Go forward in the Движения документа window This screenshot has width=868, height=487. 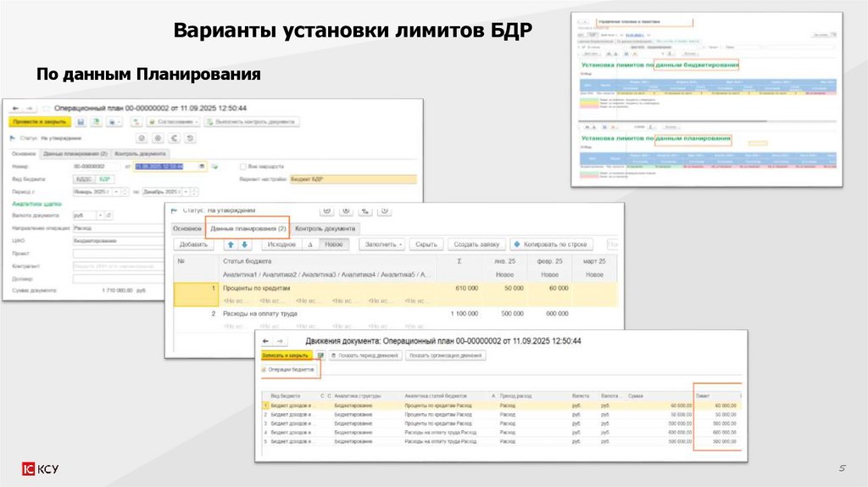(x=280, y=341)
